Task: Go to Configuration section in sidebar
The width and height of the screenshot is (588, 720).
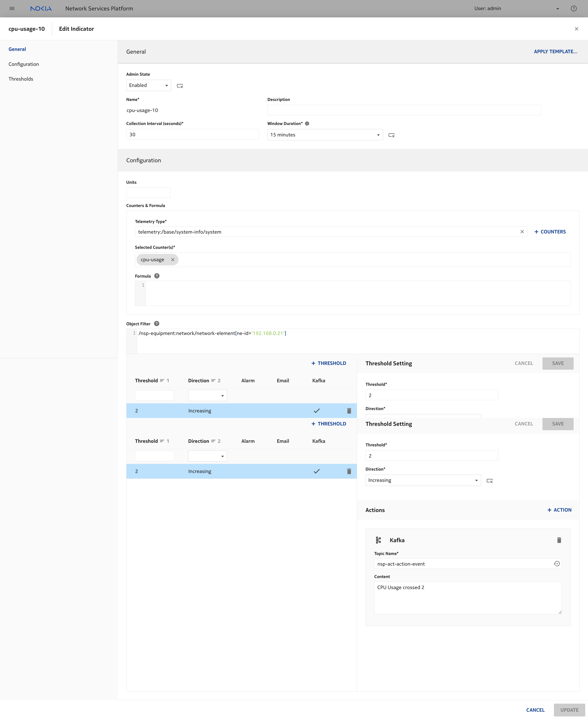Action: pyautogui.click(x=24, y=64)
